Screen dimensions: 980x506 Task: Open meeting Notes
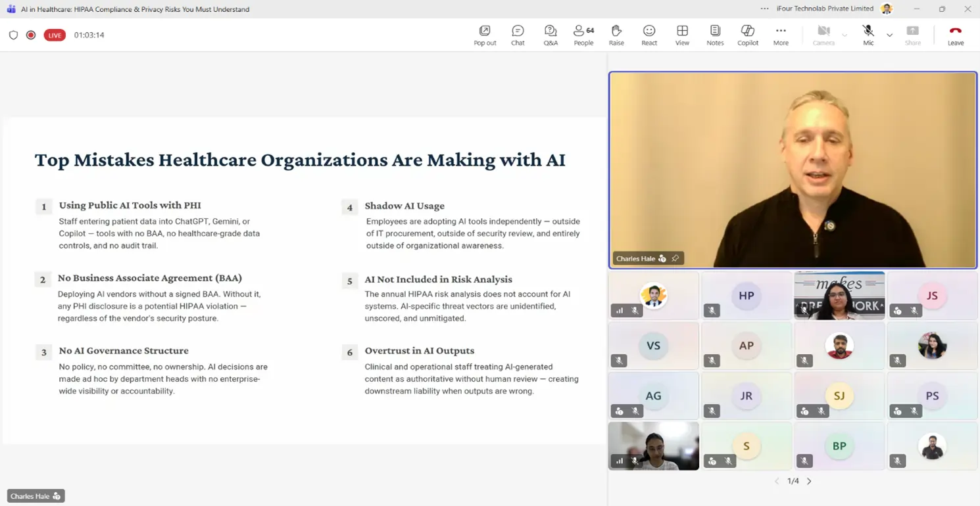[x=715, y=35]
